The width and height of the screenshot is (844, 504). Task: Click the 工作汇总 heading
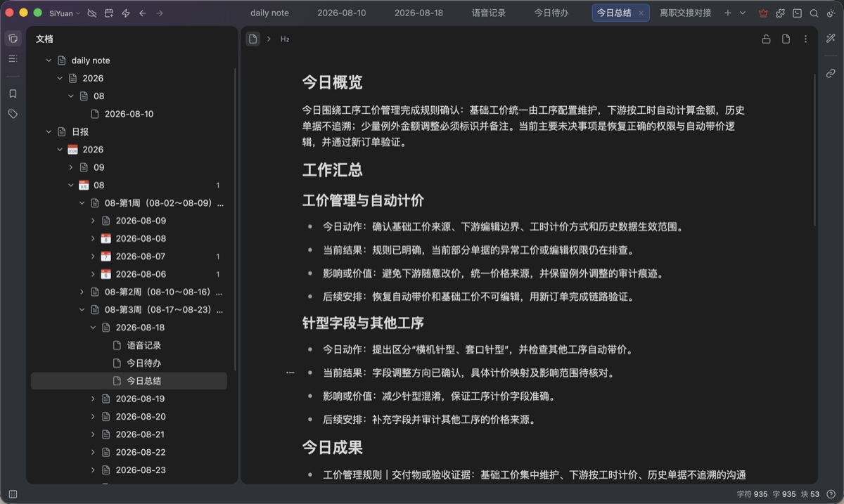click(332, 170)
